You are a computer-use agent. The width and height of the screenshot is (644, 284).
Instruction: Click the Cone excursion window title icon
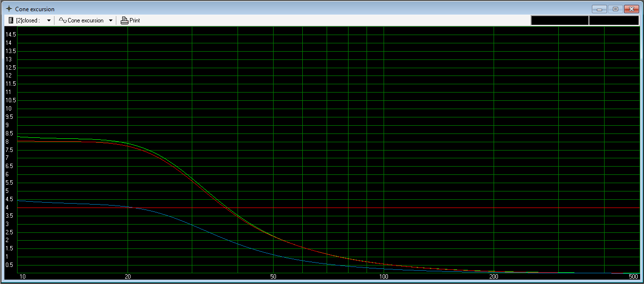pyautogui.click(x=8, y=9)
